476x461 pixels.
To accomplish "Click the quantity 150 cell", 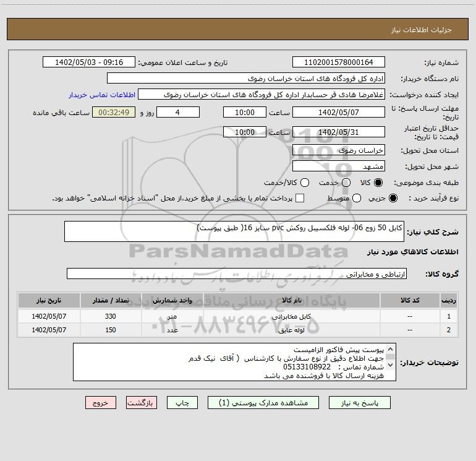I will pos(111,330).
